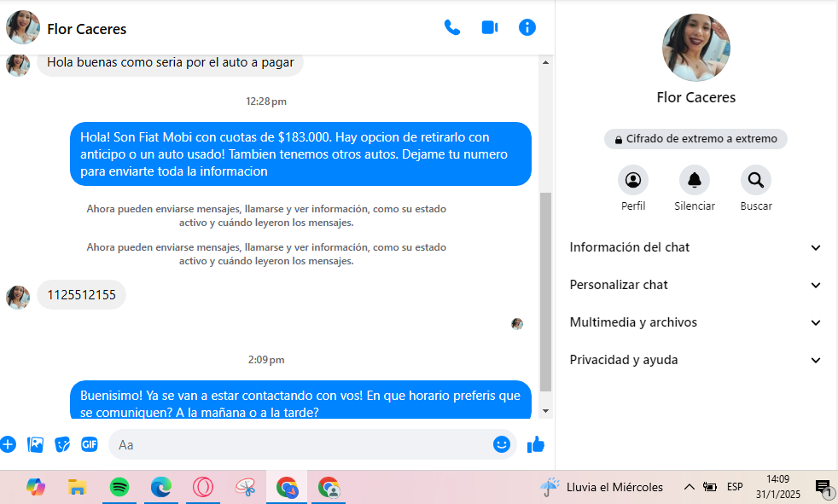The width and height of the screenshot is (838, 504).
Task: Click the 2:09 pm timestamp
Action: pos(266,360)
